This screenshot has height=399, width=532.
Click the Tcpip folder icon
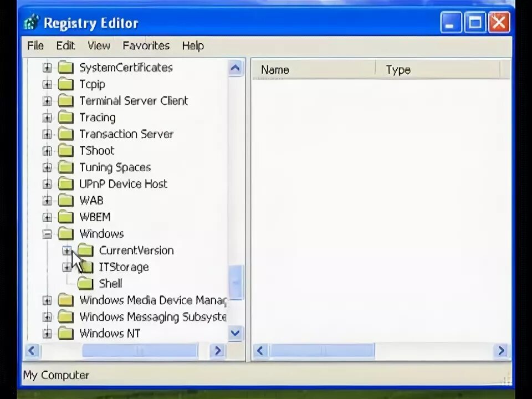pyautogui.click(x=66, y=84)
